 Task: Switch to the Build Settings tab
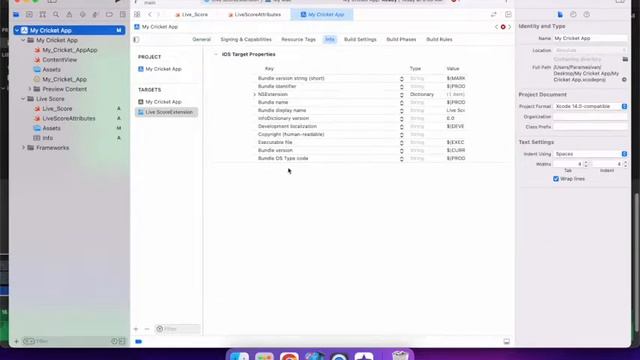360,40
